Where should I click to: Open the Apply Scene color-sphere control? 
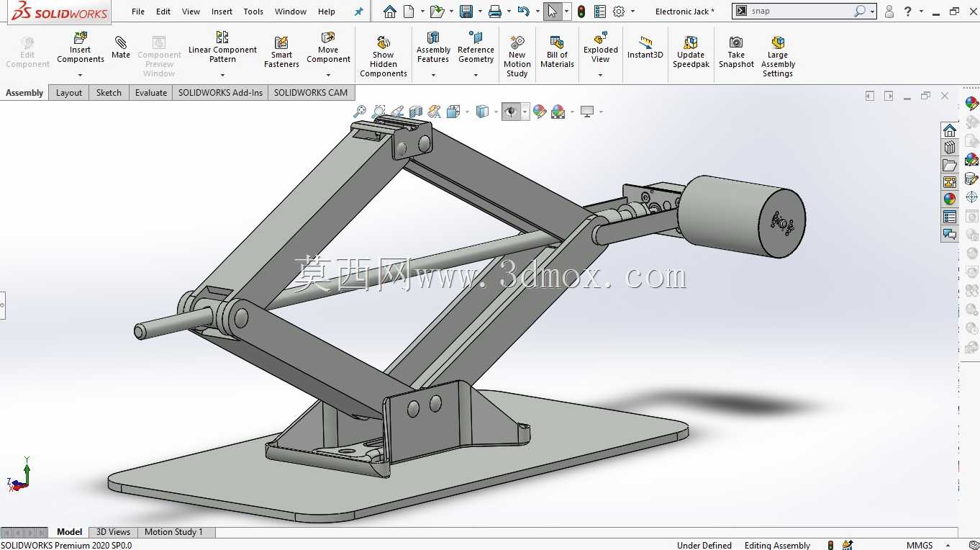tap(558, 112)
